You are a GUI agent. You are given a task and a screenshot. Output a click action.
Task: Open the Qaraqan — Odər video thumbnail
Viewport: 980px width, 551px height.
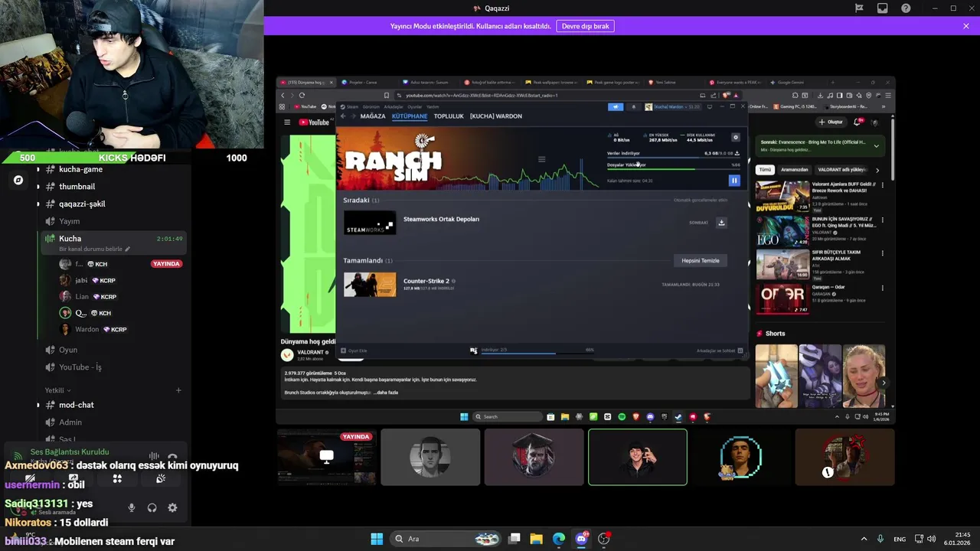tap(782, 299)
